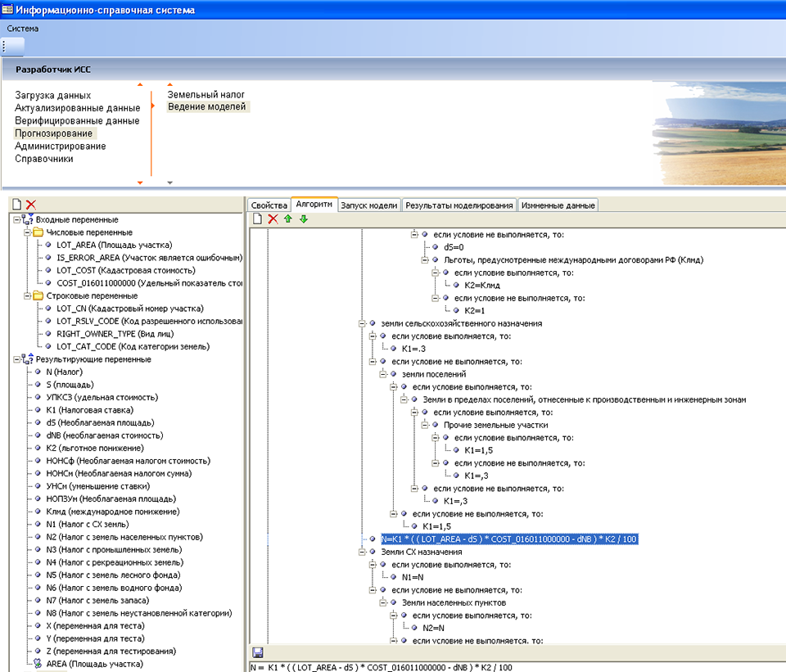Open the Результаты моделирования tab
Viewport: 786px width, 672px height.
tap(459, 205)
